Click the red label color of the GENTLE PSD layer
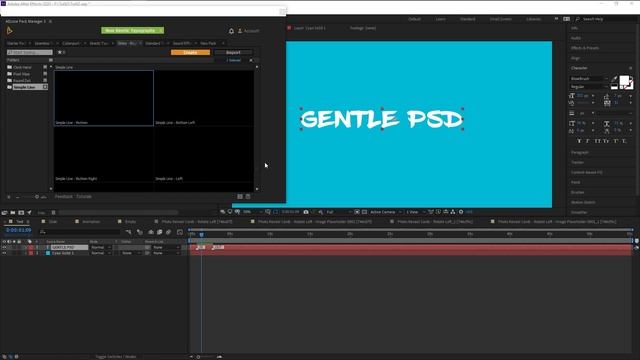Image resolution: width=640 pixels, height=360 pixels. 31,247
